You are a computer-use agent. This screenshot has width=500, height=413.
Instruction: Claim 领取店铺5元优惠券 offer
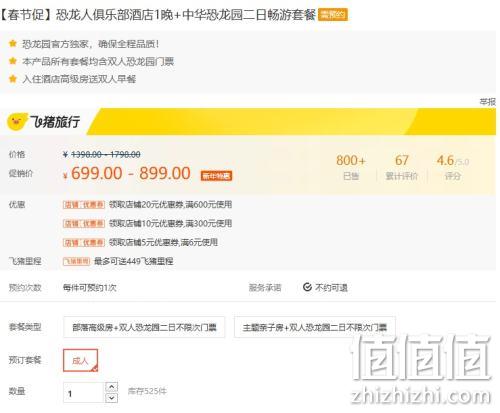click(x=163, y=242)
